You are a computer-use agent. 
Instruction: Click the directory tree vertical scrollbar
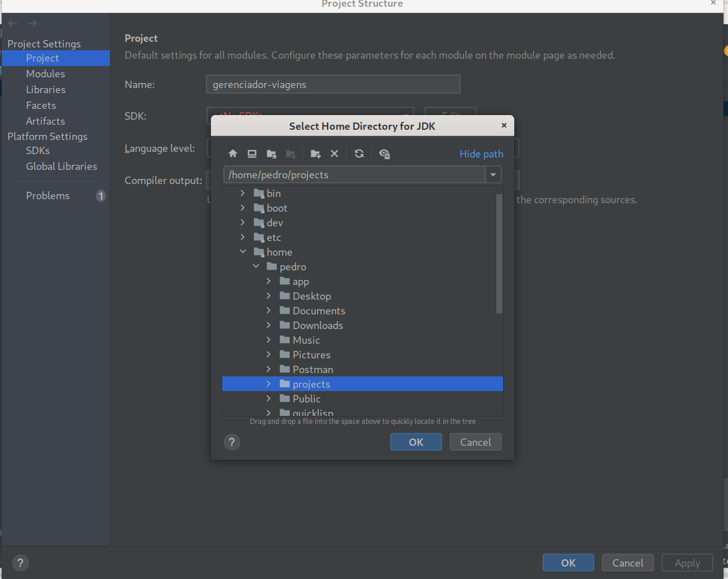[499, 254]
